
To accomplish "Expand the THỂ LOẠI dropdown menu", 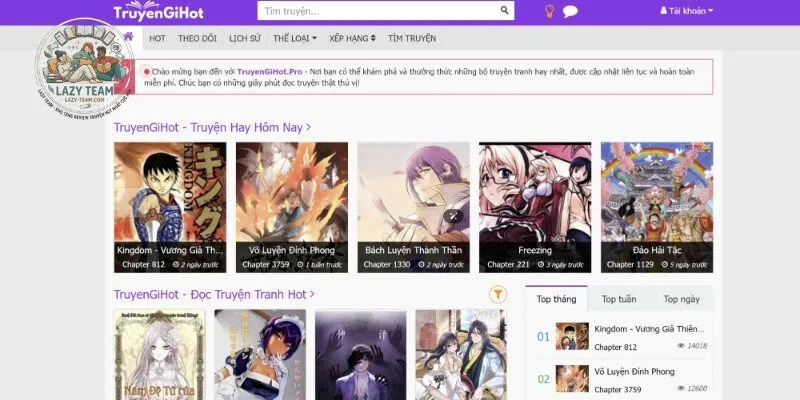I will [x=295, y=38].
